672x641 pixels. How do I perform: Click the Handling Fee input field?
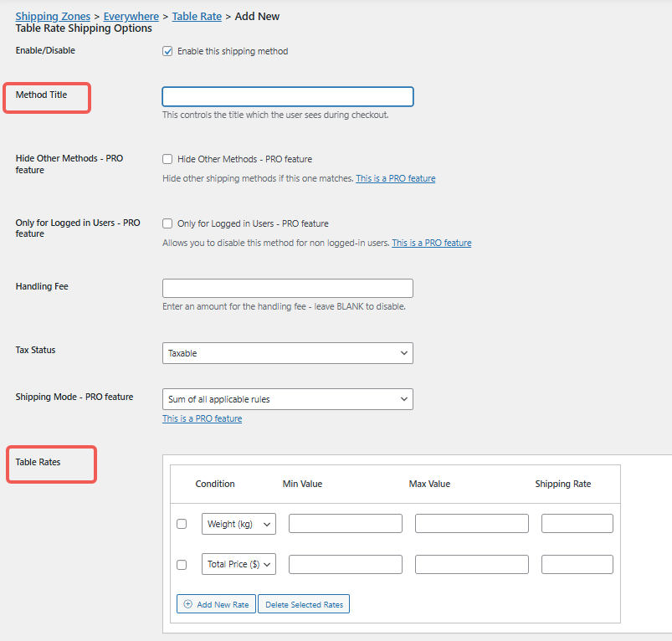pos(287,288)
